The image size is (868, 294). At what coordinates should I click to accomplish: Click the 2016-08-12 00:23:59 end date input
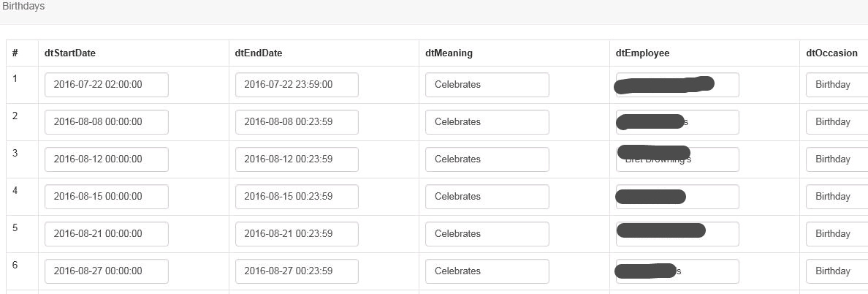pos(297,159)
